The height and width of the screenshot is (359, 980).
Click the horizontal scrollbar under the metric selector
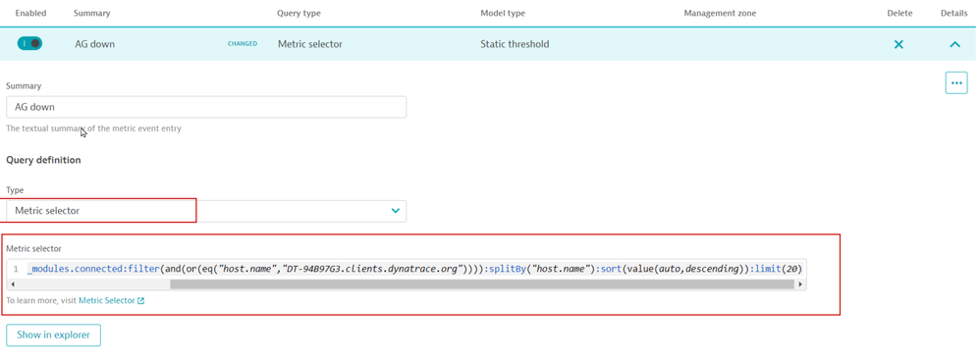coord(481,284)
